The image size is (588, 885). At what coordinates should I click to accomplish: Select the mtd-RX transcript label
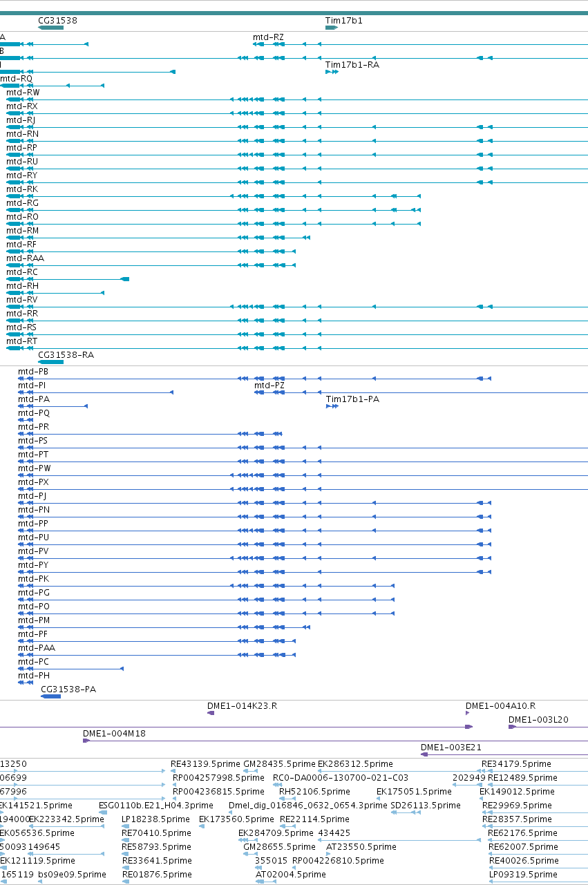coord(22,106)
